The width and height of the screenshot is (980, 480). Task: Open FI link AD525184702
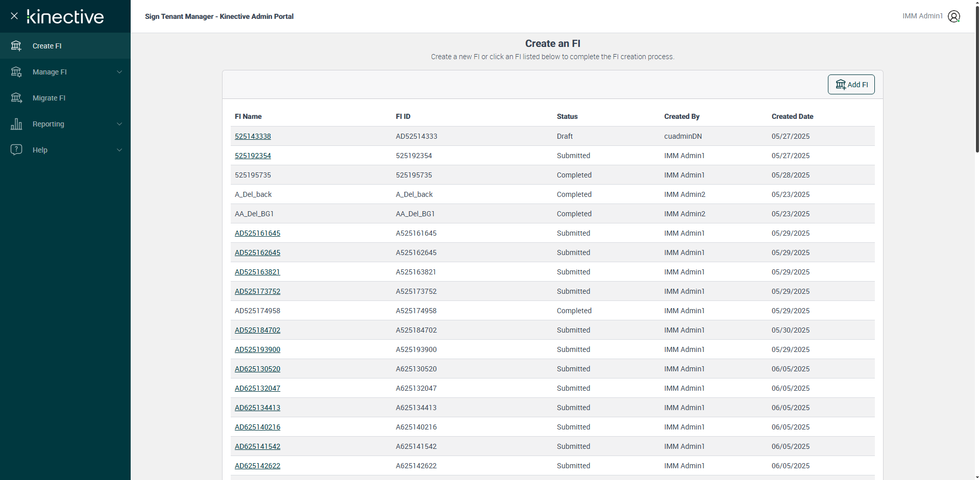pyautogui.click(x=257, y=330)
